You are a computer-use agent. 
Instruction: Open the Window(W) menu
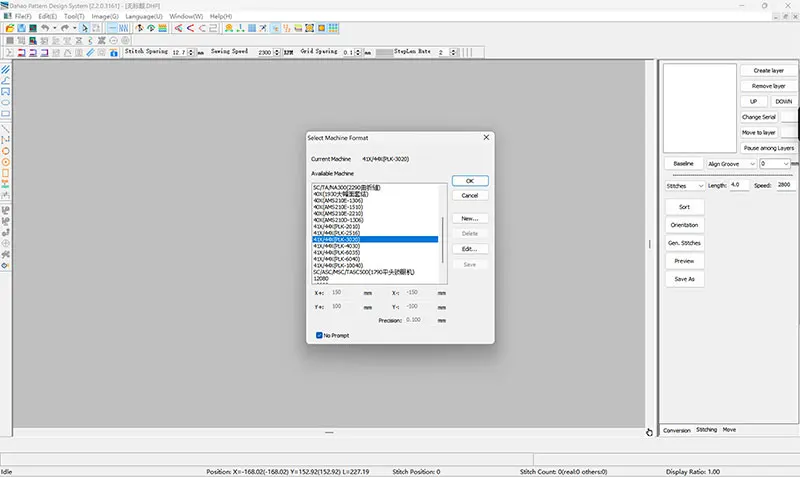[186, 16]
